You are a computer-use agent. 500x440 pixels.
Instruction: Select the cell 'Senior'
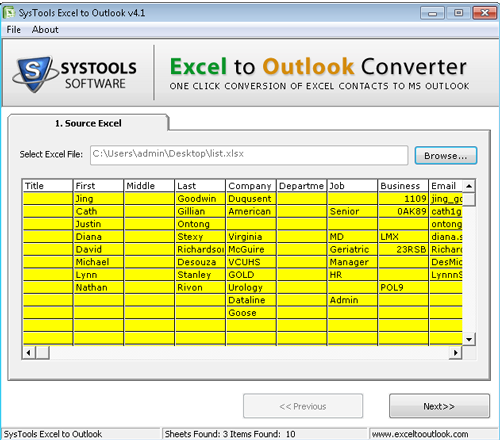click(x=353, y=211)
